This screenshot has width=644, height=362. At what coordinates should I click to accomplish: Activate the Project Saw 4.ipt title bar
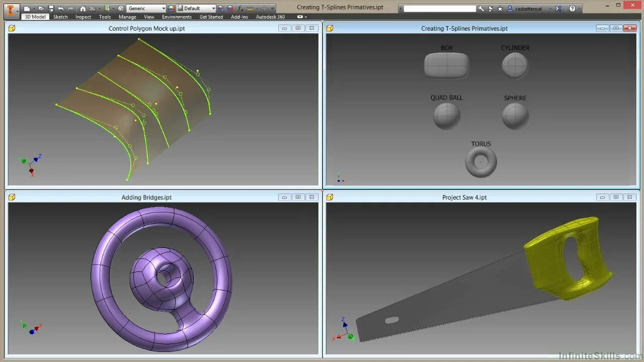point(464,197)
